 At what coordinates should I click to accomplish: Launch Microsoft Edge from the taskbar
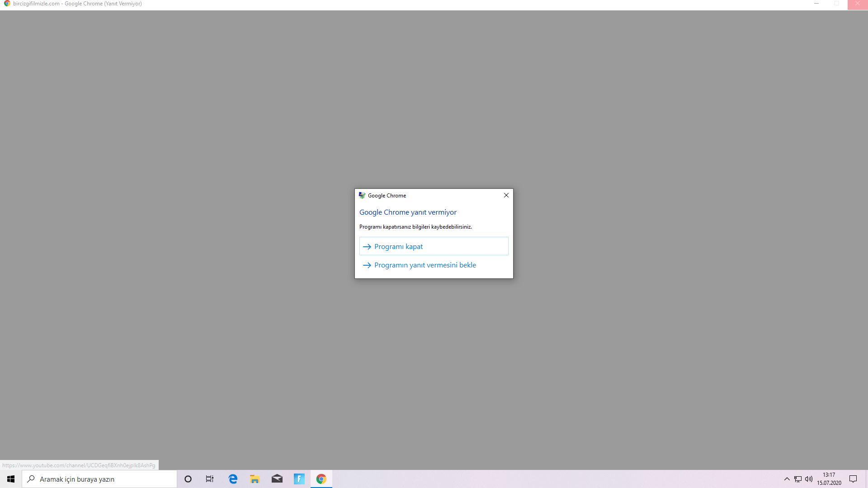233,479
